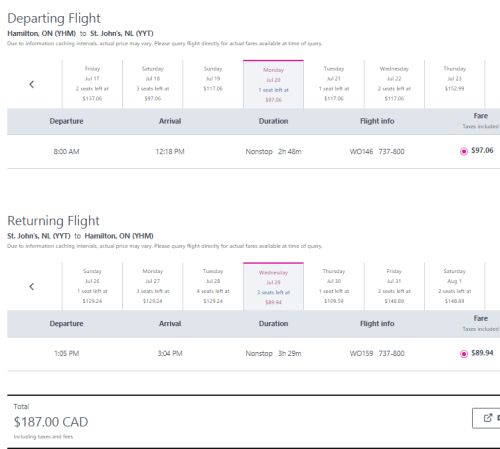Screen dimensions: 500x449
Task: Choose the Monday Jul 27 return date
Action: (153, 286)
